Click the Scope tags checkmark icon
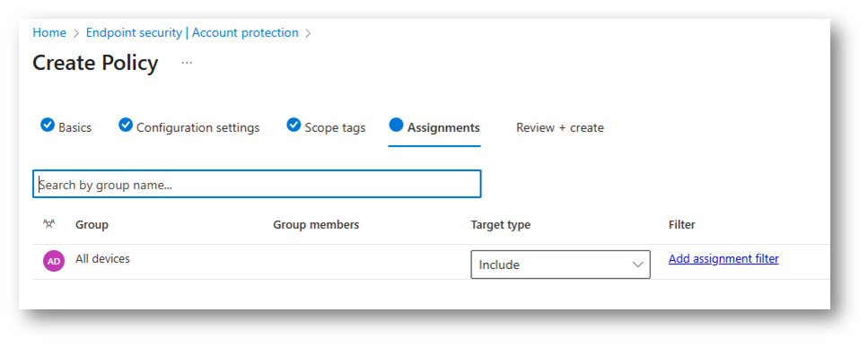This screenshot has height=347, width=868. [x=294, y=125]
